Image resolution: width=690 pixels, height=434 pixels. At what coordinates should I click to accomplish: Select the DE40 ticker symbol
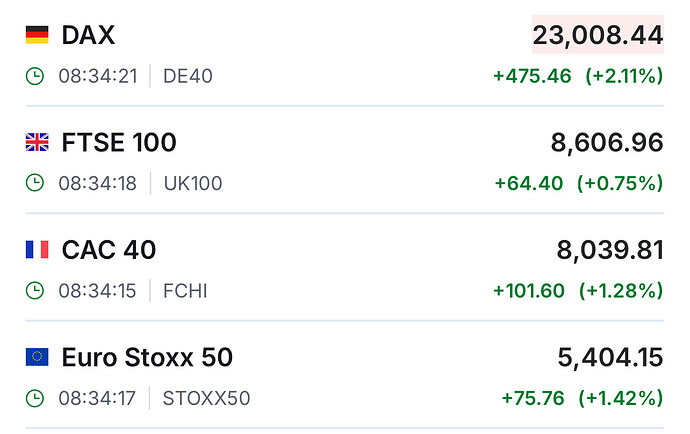pyautogui.click(x=187, y=76)
